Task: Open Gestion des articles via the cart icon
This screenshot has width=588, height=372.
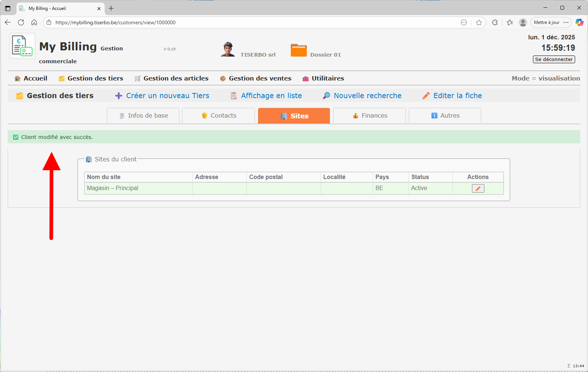Action: [x=137, y=78]
